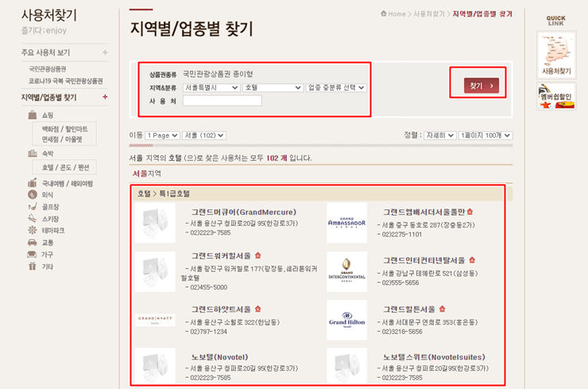
Task: Click the 골프장 sidebar category
Action: pyautogui.click(x=50, y=207)
